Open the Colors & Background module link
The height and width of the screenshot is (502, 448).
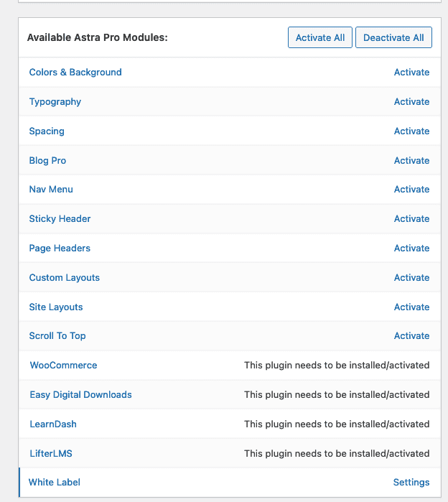click(x=75, y=73)
